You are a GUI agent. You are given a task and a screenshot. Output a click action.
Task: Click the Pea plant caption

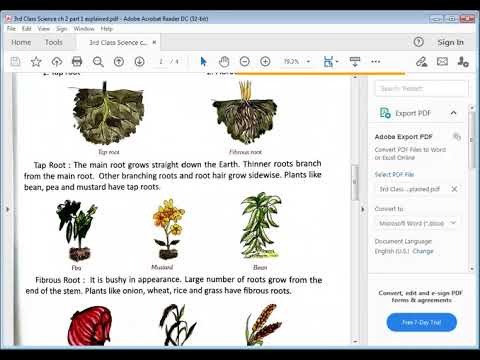pyautogui.click(x=76, y=268)
